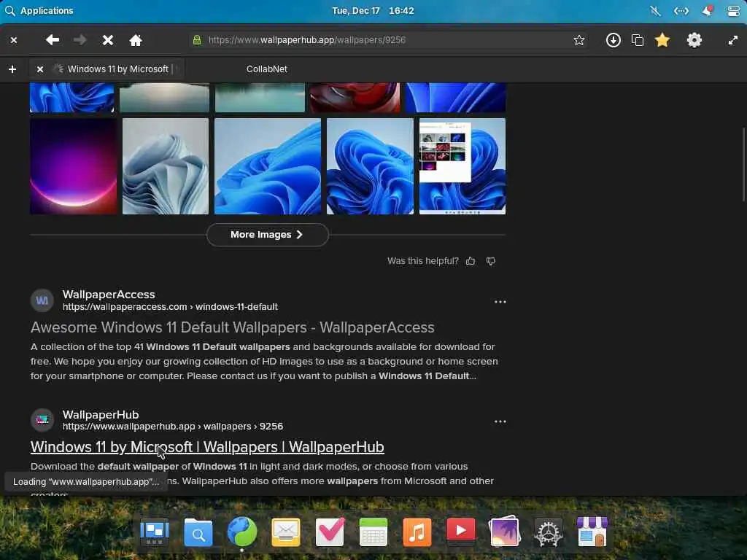Open Windows 11 by Microsoft WallpaperHub result
This screenshot has height=560, width=747.
pos(207,447)
